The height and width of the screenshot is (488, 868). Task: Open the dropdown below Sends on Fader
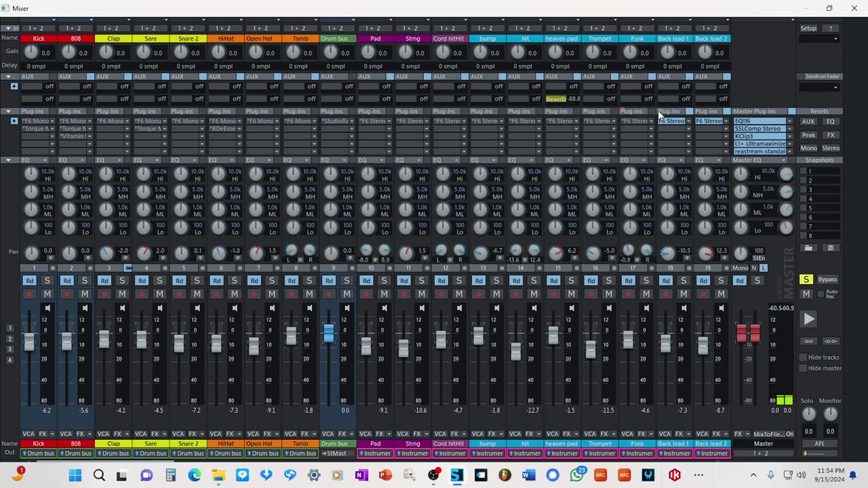point(818,87)
